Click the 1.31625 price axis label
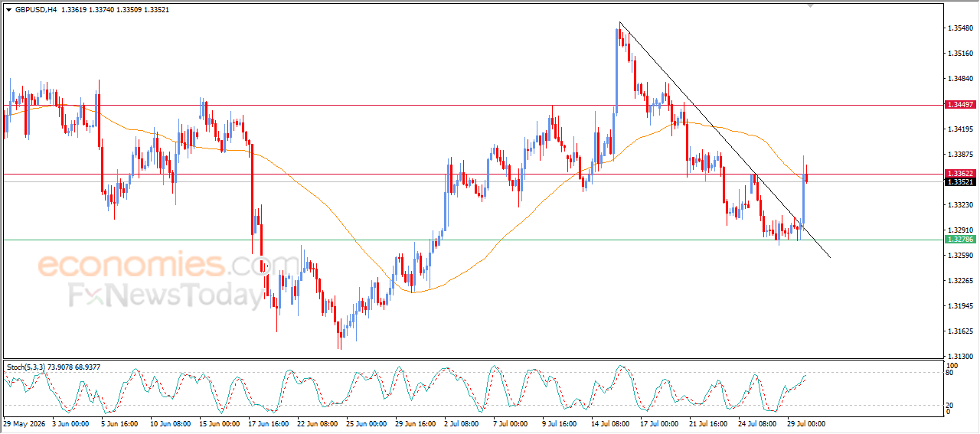Screen dimensions: 980x434 [x=960, y=331]
